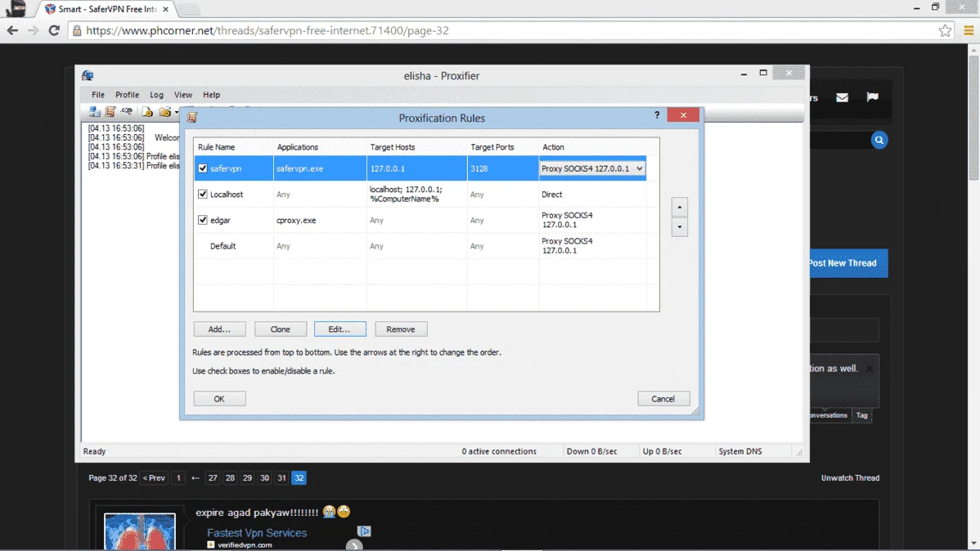Screen dimensions: 980x551
Task: Click the System DNS status bar entry
Action: point(740,451)
